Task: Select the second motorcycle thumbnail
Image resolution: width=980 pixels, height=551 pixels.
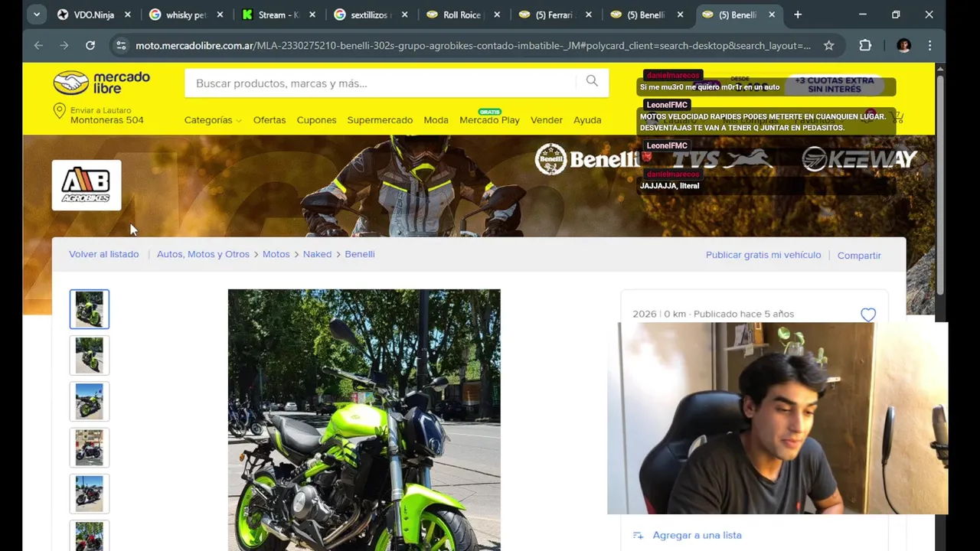Action: coord(90,355)
